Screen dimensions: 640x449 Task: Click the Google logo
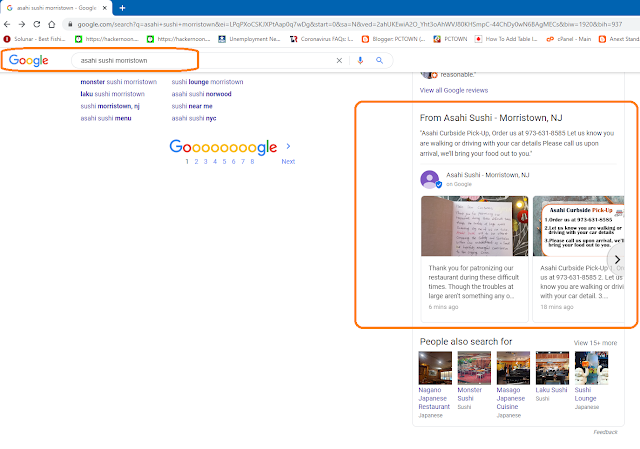pos(29,60)
